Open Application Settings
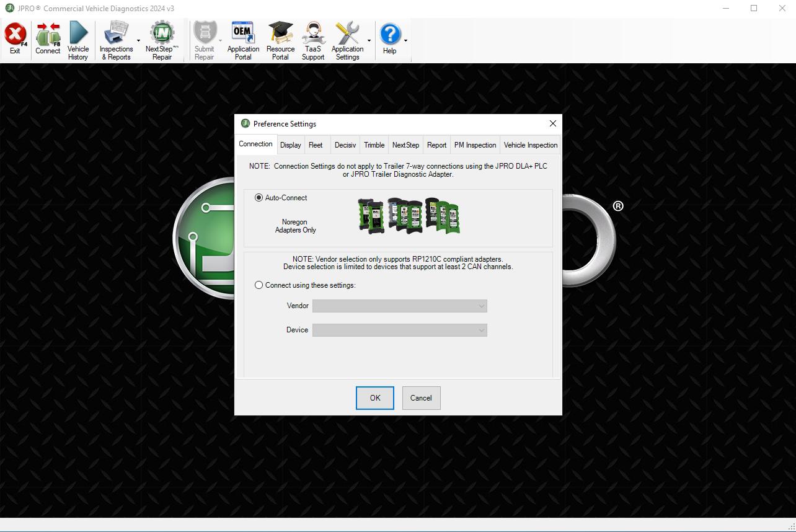 pyautogui.click(x=347, y=39)
